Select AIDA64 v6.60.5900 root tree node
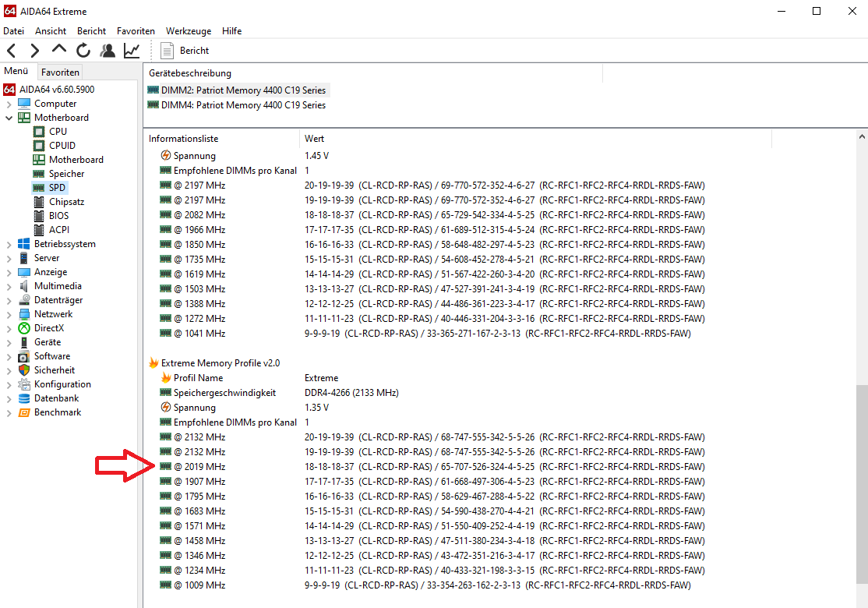The width and height of the screenshot is (868, 608). [x=57, y=89]
